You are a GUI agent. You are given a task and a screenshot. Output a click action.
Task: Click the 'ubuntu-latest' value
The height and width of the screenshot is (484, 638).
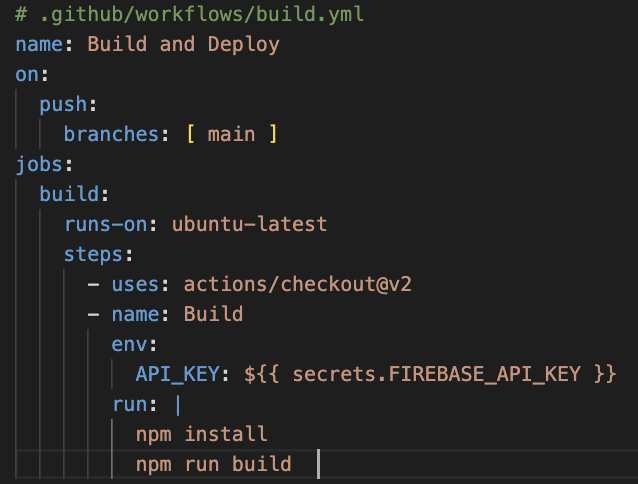pyautogui.click(x=249, y=225)
